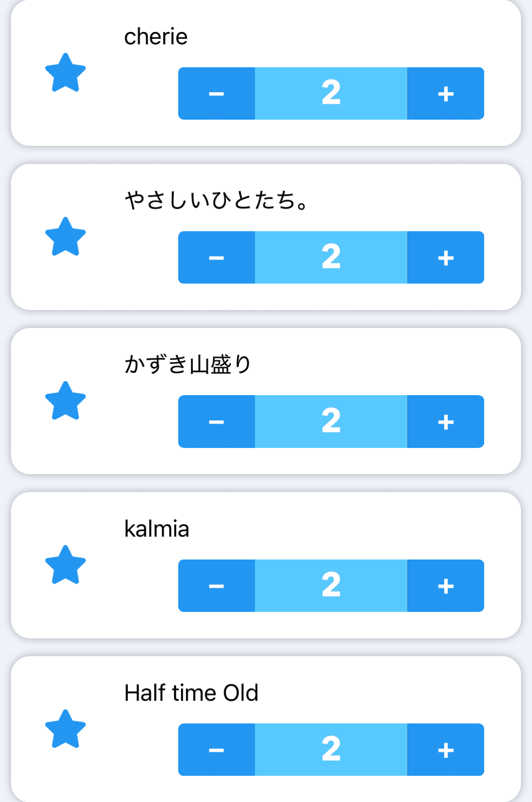532x802 pixels.
Task: Open the kalmia entry by its name
Action: coord(157,529)
